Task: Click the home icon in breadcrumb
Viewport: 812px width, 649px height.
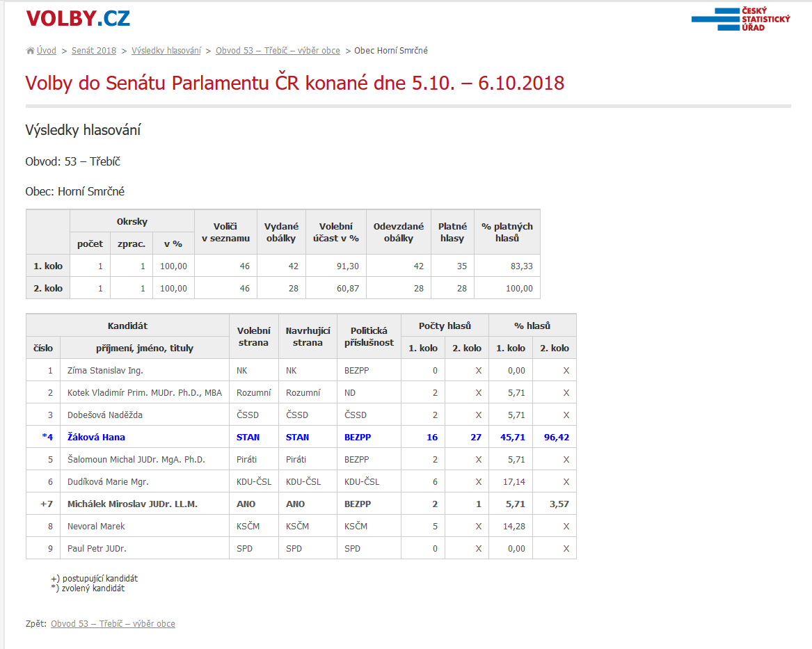Action: 30,51
